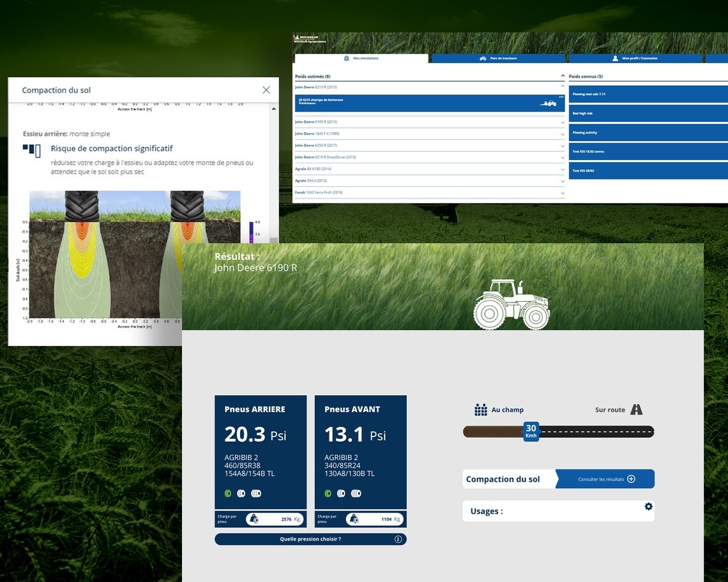Viewport: 728px width, 582px height.
Task: Select single tyre mount for Pneus ARRIERE
Action: (228, 493)
